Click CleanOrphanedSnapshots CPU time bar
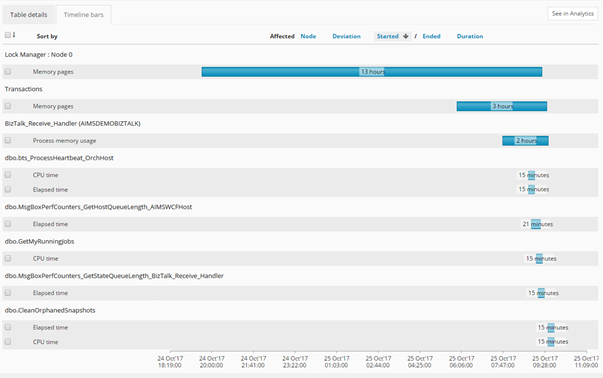The height and width of the screenshot is (378, 603). [551, 341]
